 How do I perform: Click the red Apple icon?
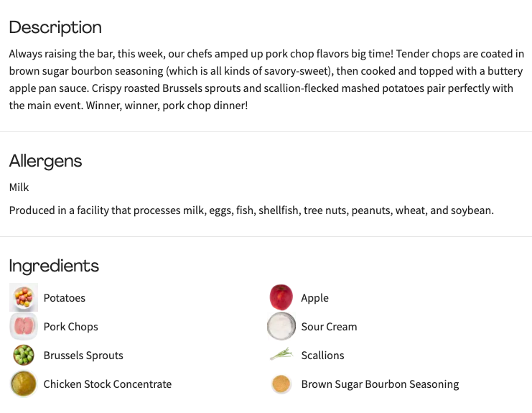tap(281, 297)
